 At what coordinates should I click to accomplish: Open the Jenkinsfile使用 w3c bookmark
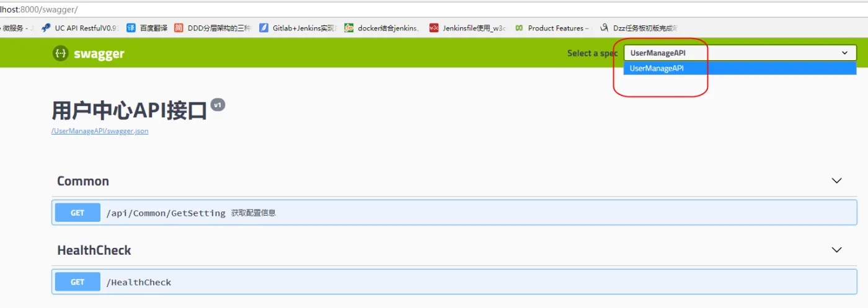(467, 28)
